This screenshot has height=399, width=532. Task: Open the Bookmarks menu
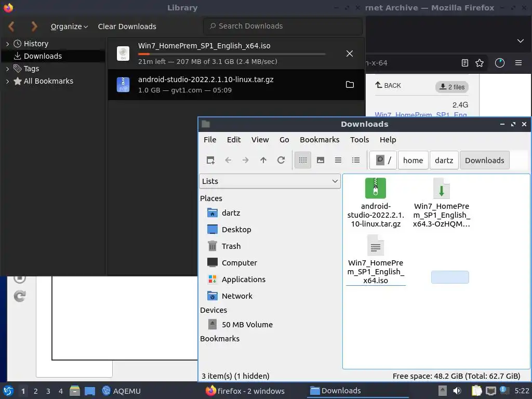tap(320, 140)
